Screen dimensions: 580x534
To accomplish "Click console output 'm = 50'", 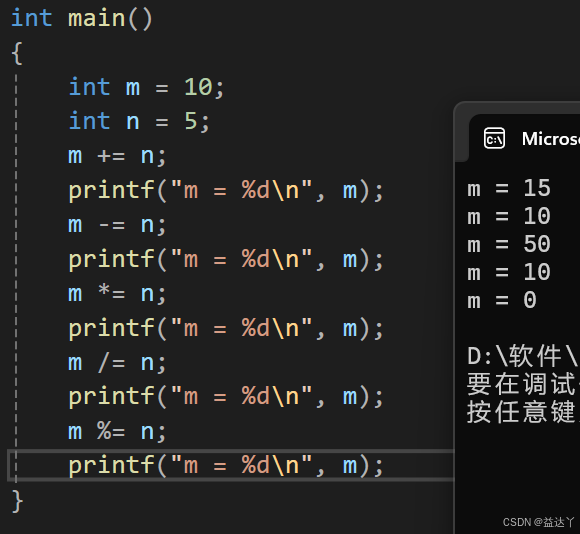I will click(x=509, y=244).
